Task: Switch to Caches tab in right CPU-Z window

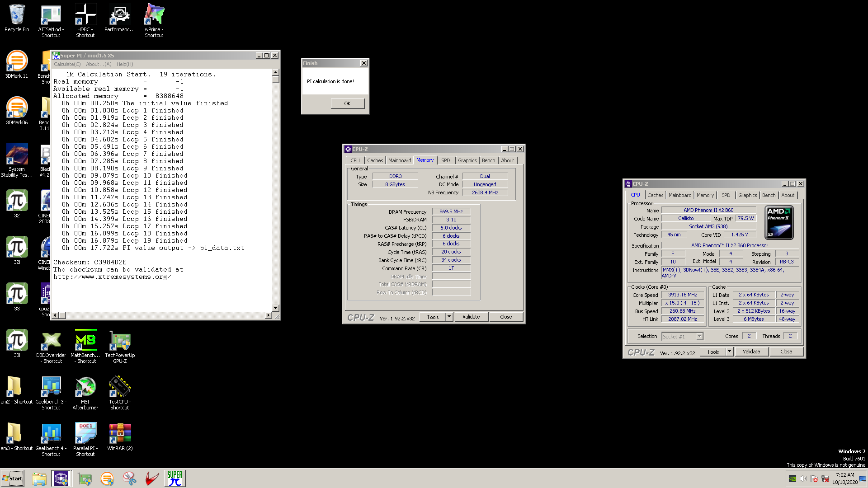Action: click(x=655, y=195)
